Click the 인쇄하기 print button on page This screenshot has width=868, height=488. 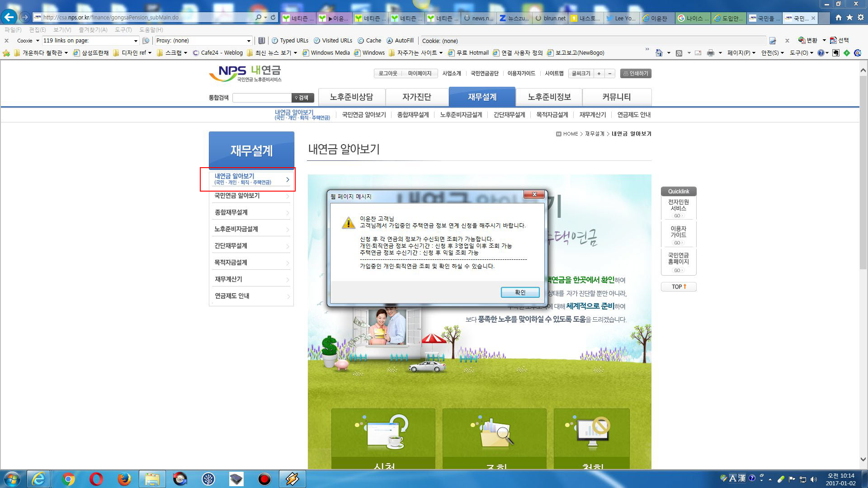click(636, 73)
